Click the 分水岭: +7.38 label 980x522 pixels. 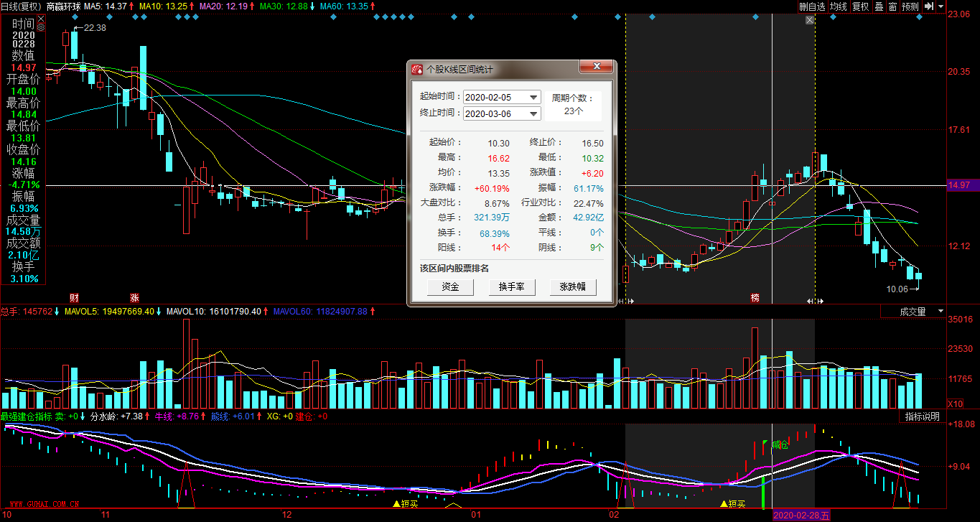[x=116, y=416]
